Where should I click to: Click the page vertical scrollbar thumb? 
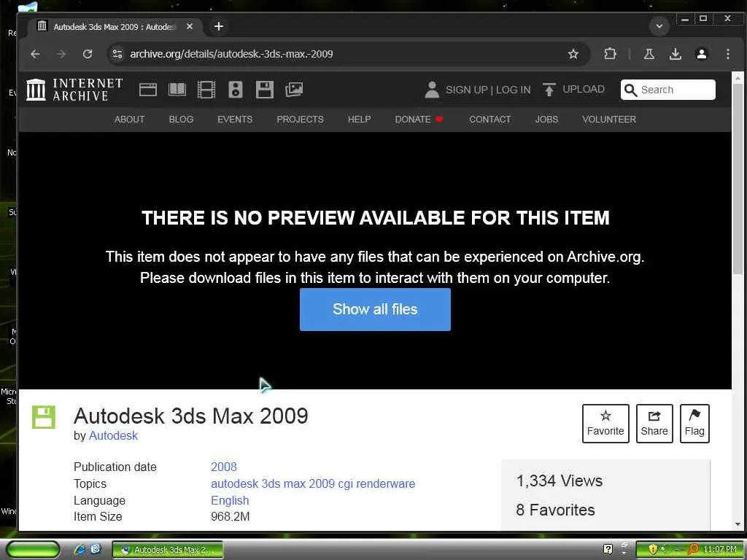pyautogui.click(x=738, y=179)
